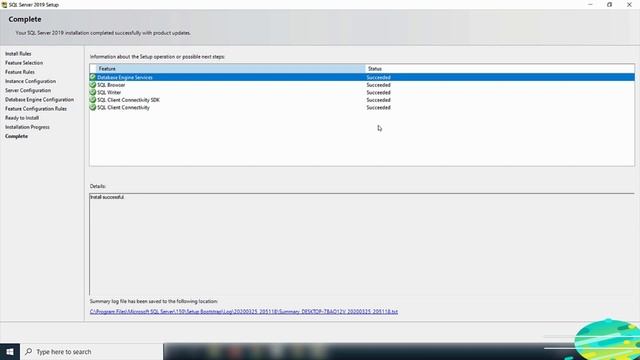Image resolution: width=640 pixels, height=360 pixels.
Task: Click the Install successful text in the Details box
Action: point(107,197)
